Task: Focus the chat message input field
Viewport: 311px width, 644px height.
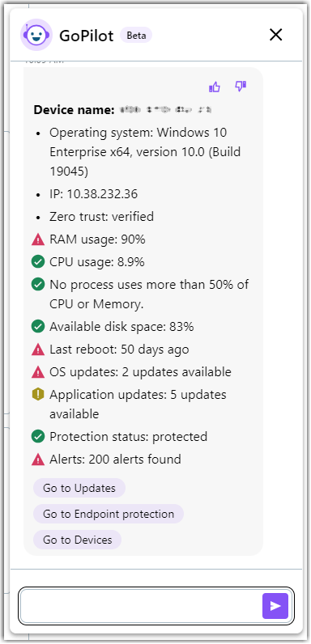Action: pos(140,606)
